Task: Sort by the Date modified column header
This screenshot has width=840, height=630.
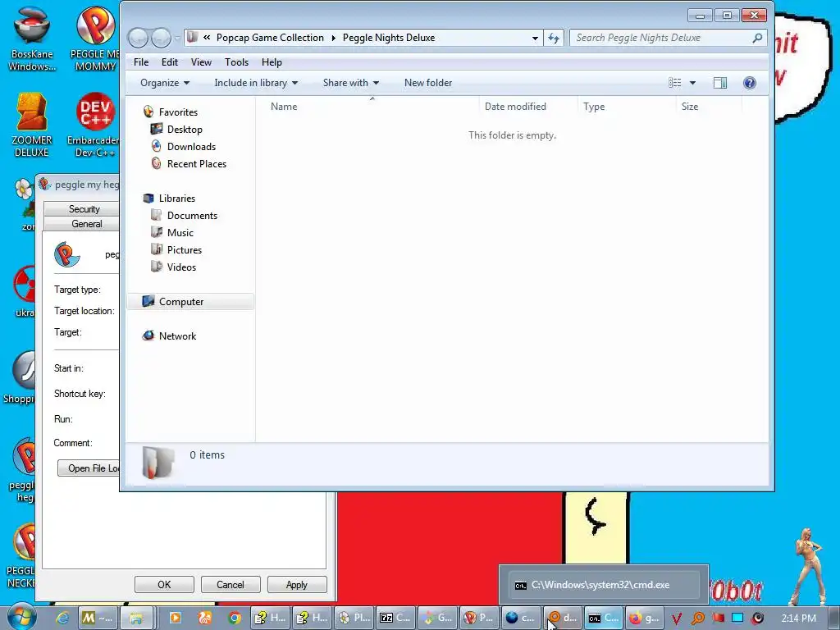Action: click(x=528, y=106)
